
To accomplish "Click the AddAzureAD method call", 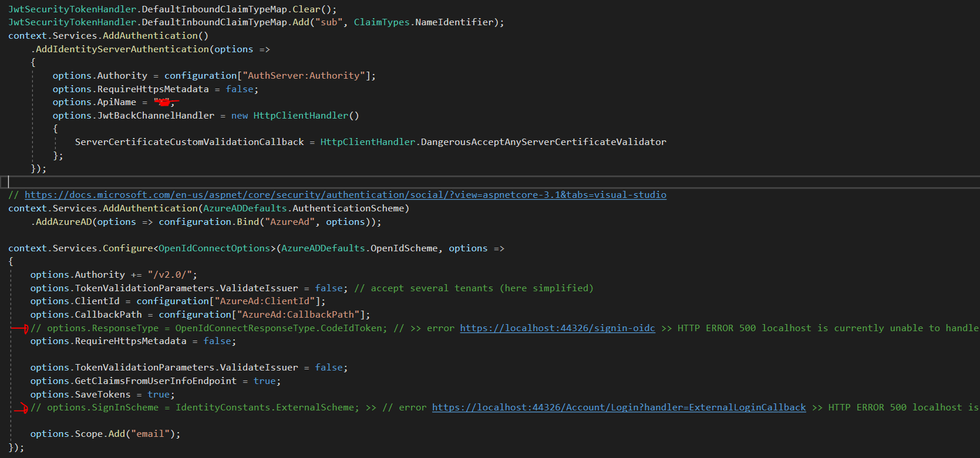I will click(63, 222).
